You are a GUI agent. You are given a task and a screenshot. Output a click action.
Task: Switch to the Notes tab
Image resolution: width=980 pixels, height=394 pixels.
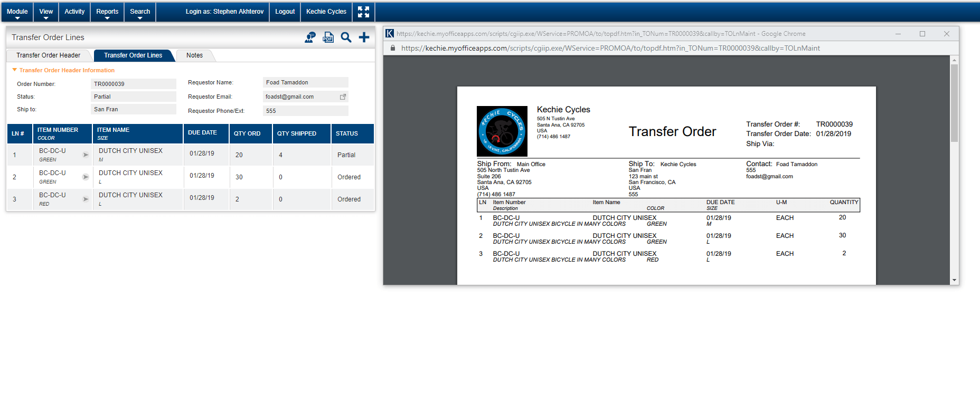click(194, 55)
